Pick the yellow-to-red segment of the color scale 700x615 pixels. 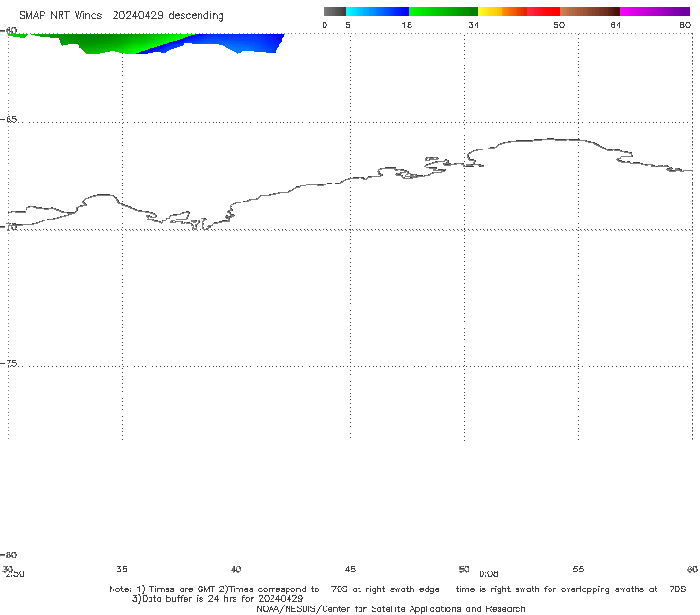[x=518, y=11]
